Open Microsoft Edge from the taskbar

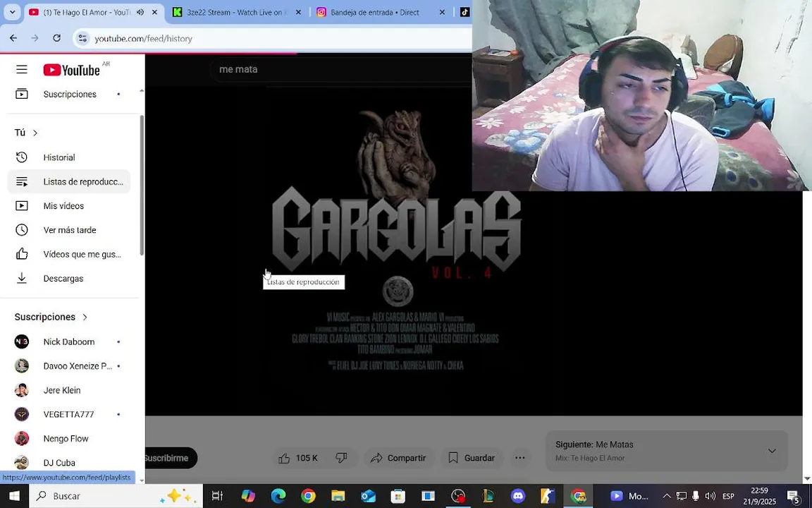click(x=278, y=496)
